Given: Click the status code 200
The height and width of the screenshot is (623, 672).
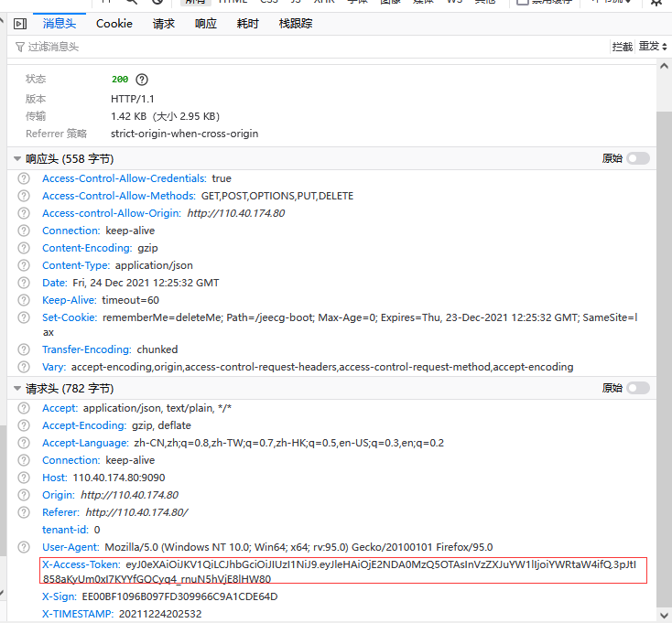Looking at the screenshot, I should click(x=120, y=80).
